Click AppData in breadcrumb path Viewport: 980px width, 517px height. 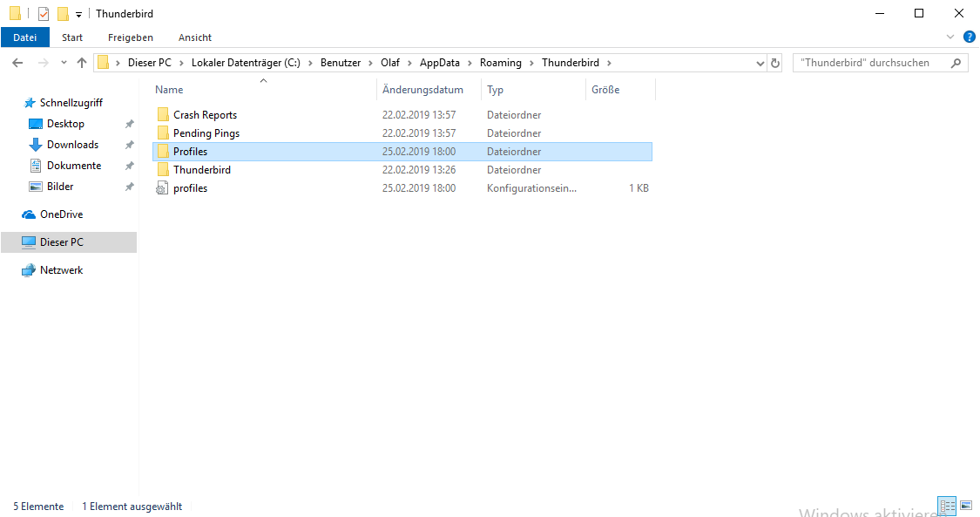pyautogui.click(x=439, y=63)
